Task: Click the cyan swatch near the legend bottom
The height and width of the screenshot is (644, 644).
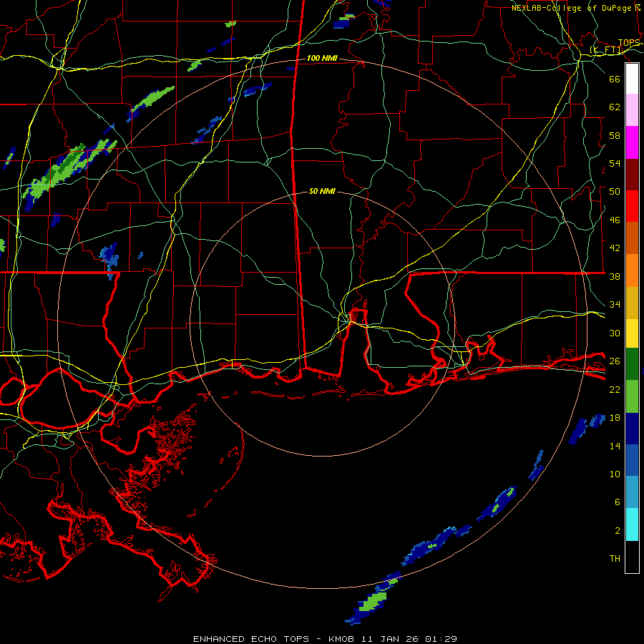Action: [x=632, y=525]
